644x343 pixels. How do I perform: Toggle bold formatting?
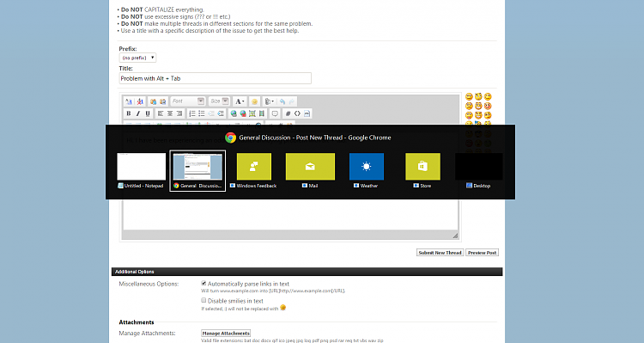(129, 113)
